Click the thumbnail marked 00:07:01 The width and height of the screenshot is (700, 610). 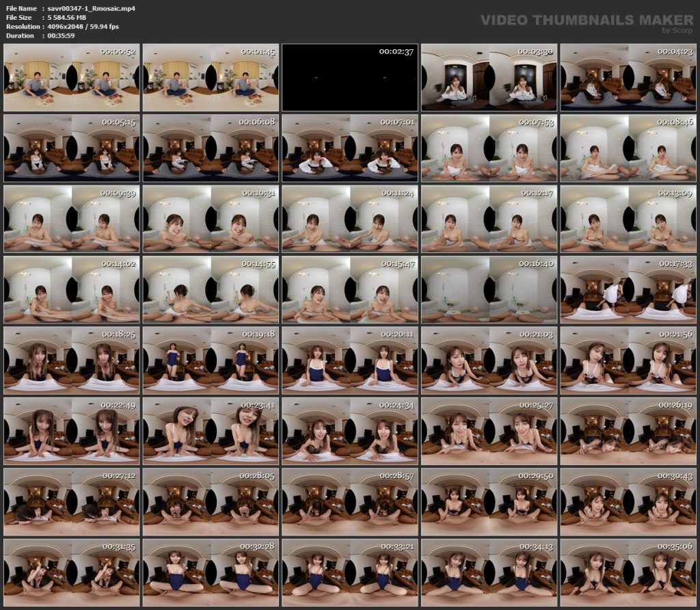point(350,148)
